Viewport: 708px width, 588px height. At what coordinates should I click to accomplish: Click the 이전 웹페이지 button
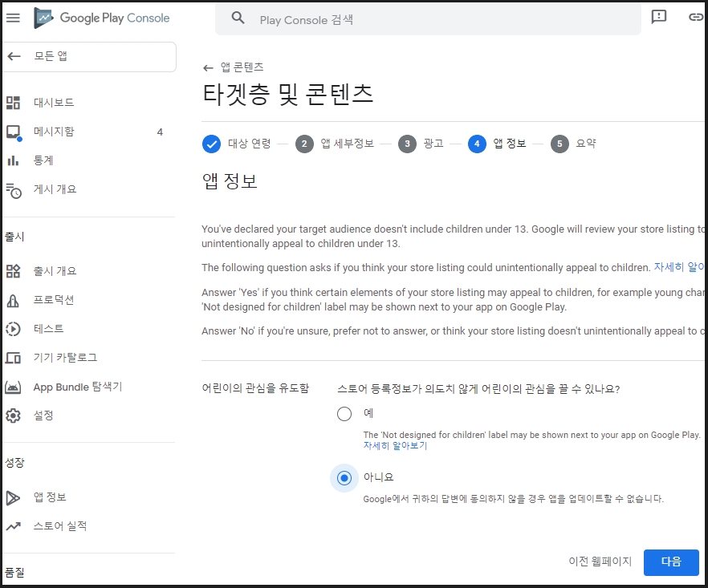pyautogui.click(x=600, y=562)
